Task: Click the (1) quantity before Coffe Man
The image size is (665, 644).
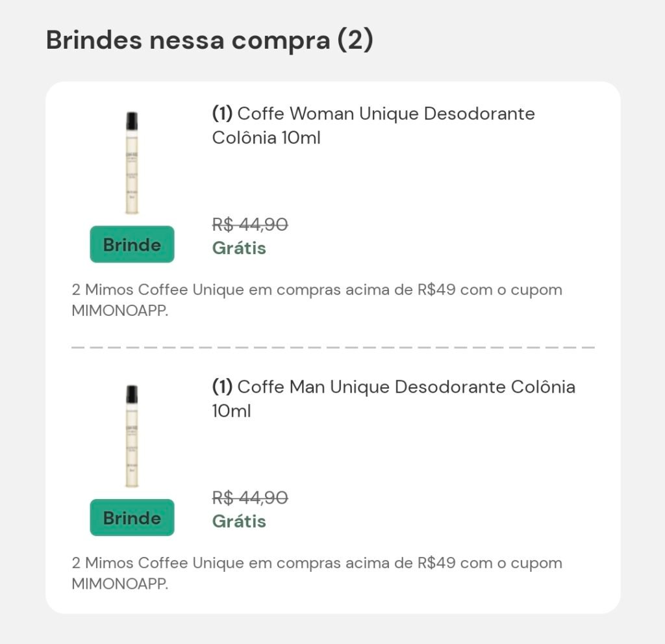Action: pos(222,387)
